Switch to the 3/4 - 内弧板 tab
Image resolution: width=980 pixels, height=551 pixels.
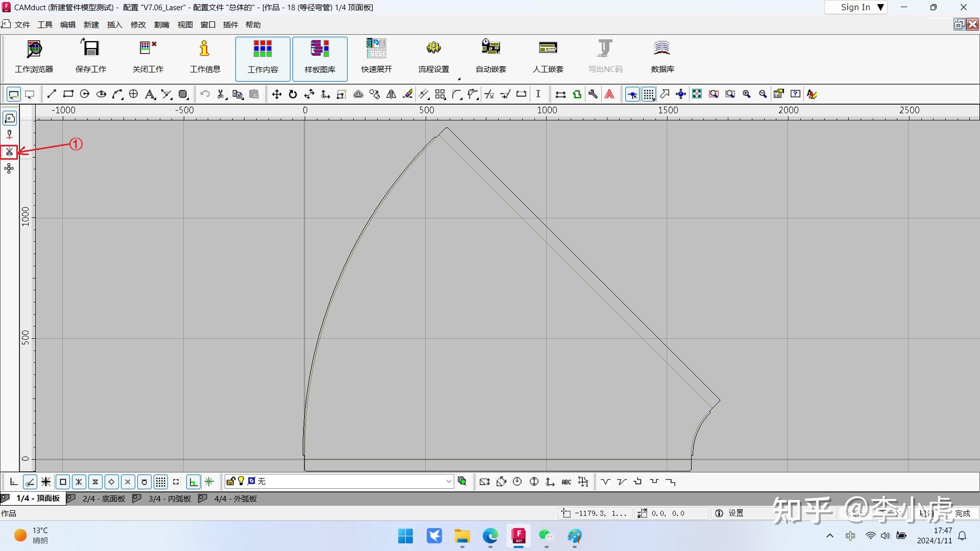[x=168, y=498]
